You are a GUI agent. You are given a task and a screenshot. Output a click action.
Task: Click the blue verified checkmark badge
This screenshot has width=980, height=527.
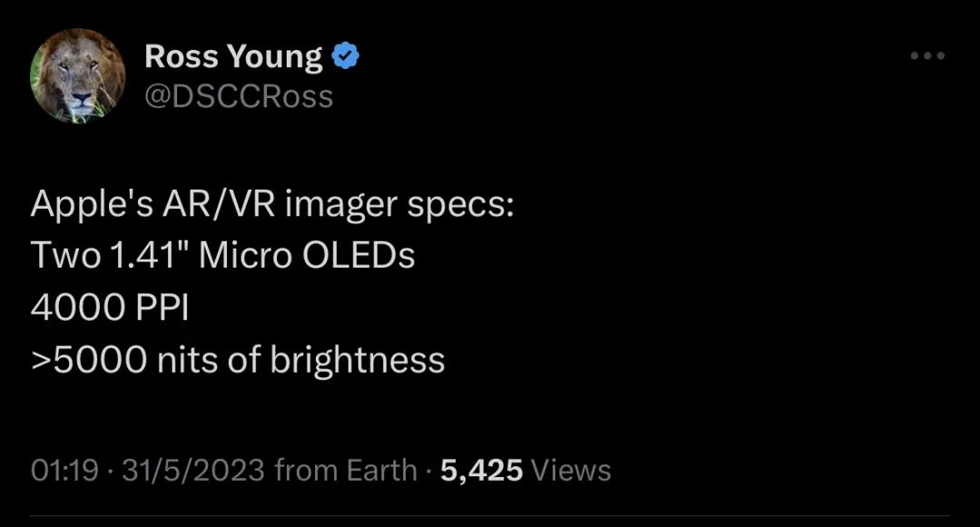click(346, 57)
